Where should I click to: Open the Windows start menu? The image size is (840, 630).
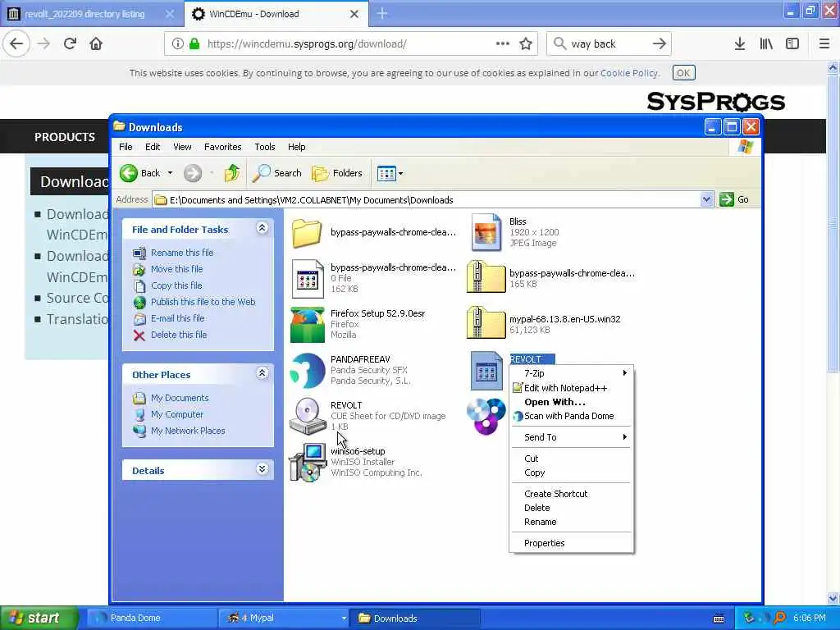click(39, 619)
